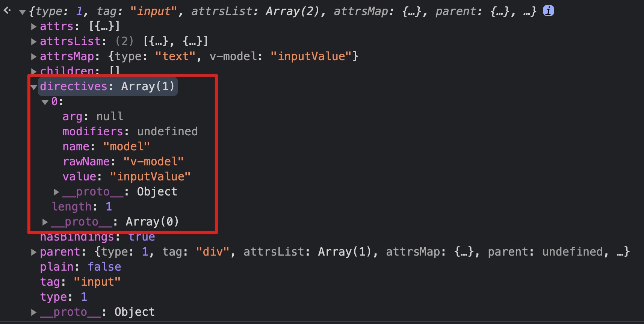This screenshot has height=324, width=644.
Task: Click the blue info icon on the object header
Action: [548, 11]
